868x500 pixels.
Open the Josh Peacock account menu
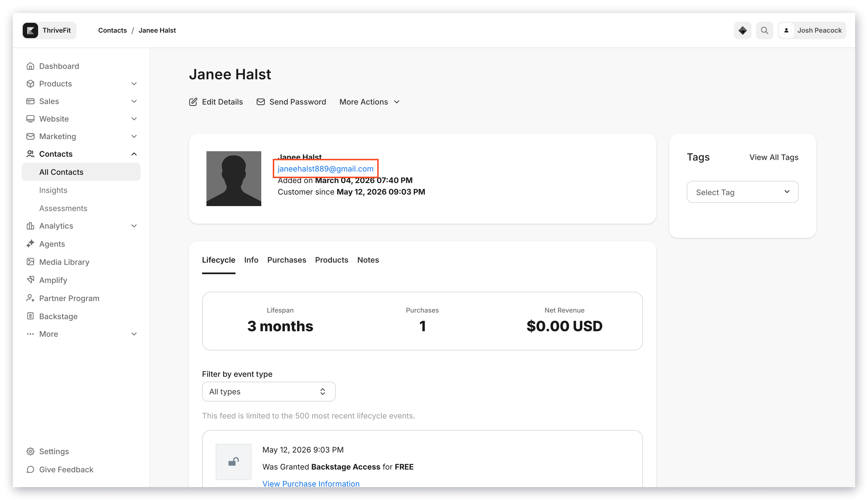812,30
